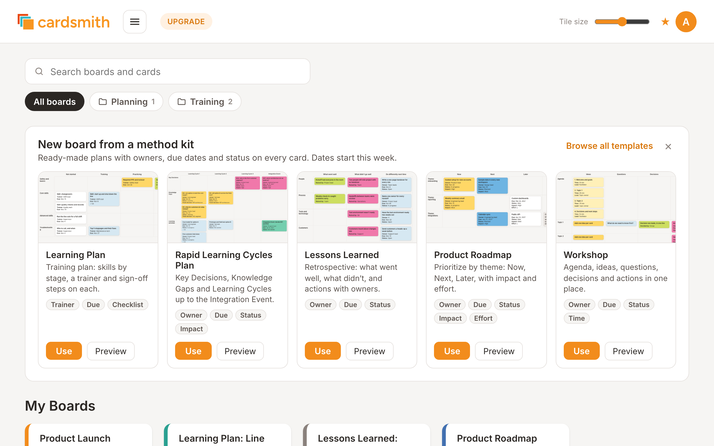Open Workshop template thumbnail

coord(616,207)
